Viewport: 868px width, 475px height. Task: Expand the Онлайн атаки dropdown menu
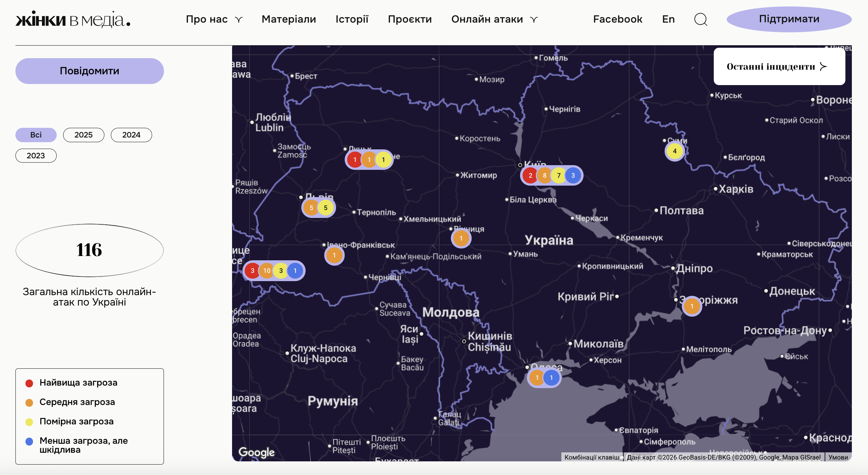pos(494,19)
